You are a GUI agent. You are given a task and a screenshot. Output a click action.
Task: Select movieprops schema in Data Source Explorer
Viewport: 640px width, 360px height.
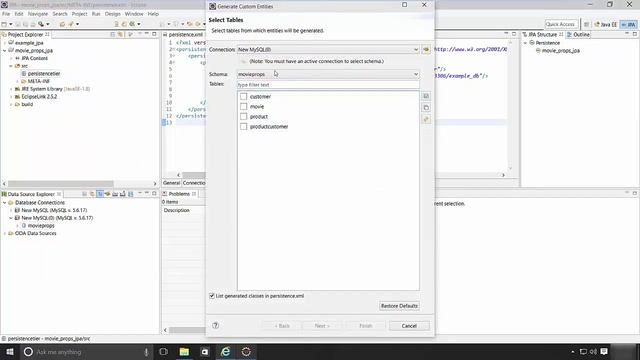[41, 226]
